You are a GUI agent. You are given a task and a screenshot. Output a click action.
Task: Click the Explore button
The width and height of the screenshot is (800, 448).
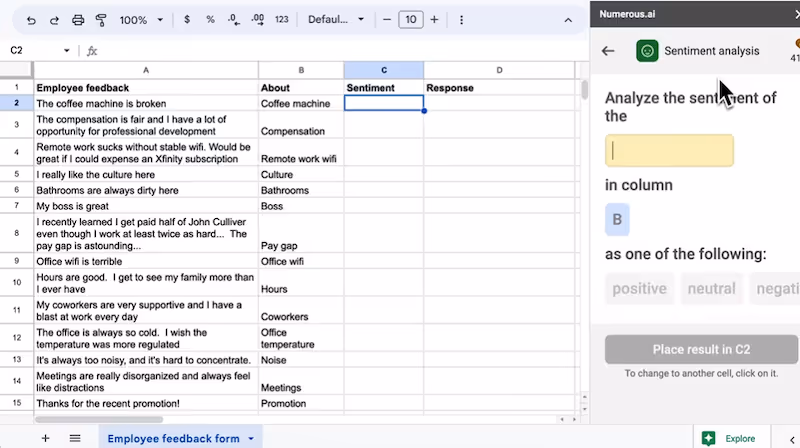731,438
